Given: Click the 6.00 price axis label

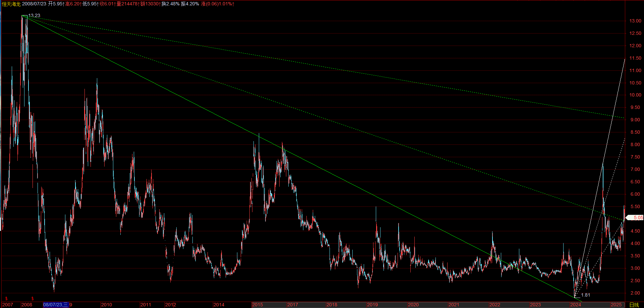Looking at the screenshot, I should pyautogui.click(x=636, y=194).
